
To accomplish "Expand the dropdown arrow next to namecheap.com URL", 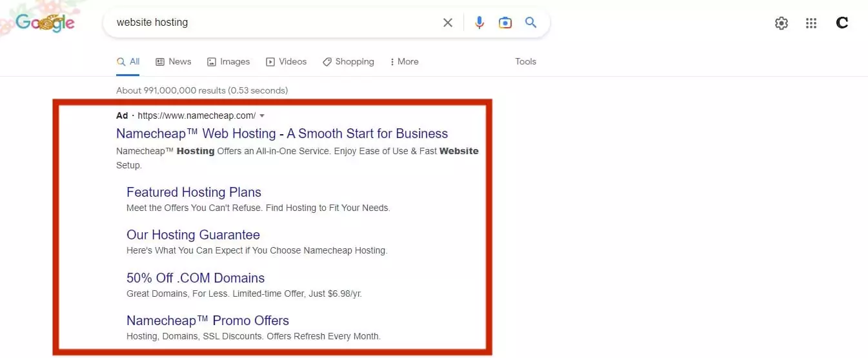I will [262, 116].
